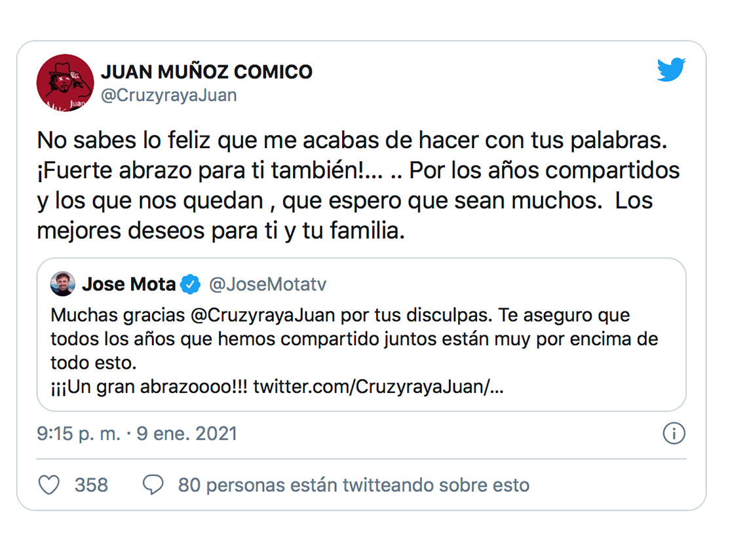Open the twitter.com/CruzyrayaJuan/... link

[378, 386]
